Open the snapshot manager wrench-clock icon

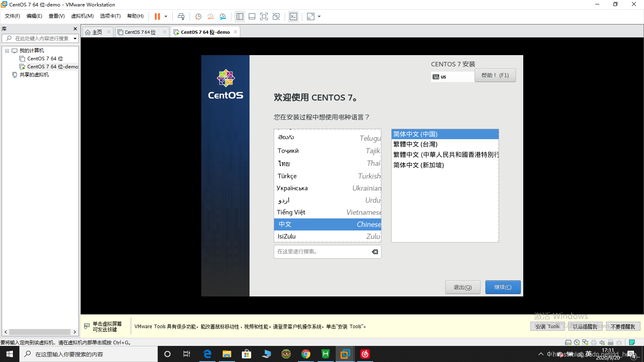pyautogui.click(x=223, y=16)
